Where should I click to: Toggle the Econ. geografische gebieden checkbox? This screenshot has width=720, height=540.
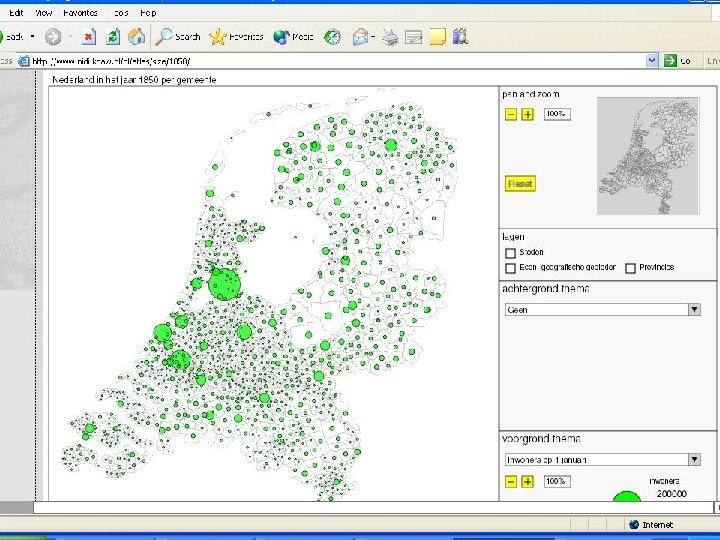click(511, 268)
